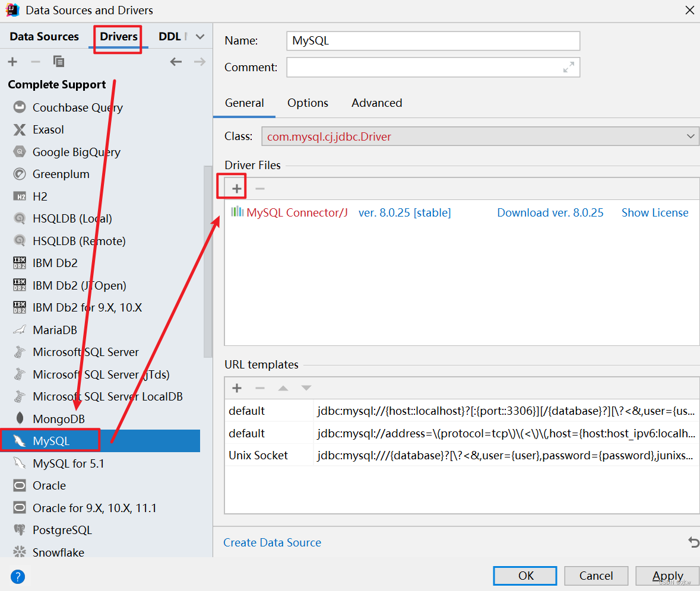Viewport: 700px width, 591px height.
Task: Switch to Data Sources tab
Action: point(44,37)
